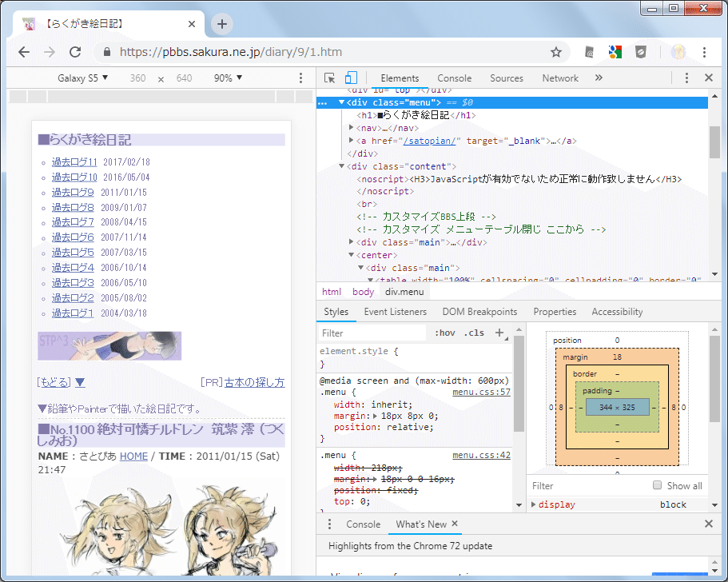Open the menu.css:42 source link
This screenshot has width=728, height=582.
(x=481, y=455)
